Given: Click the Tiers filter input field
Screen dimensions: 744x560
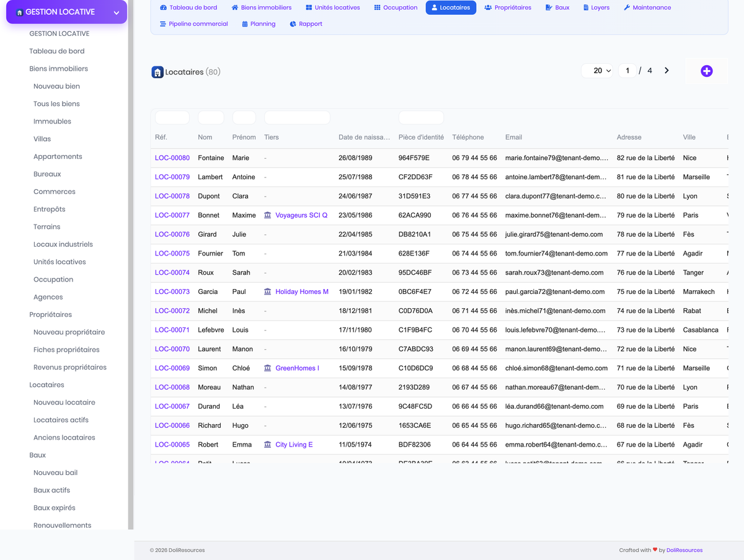Looking at the screenshot, I should 297,118.
